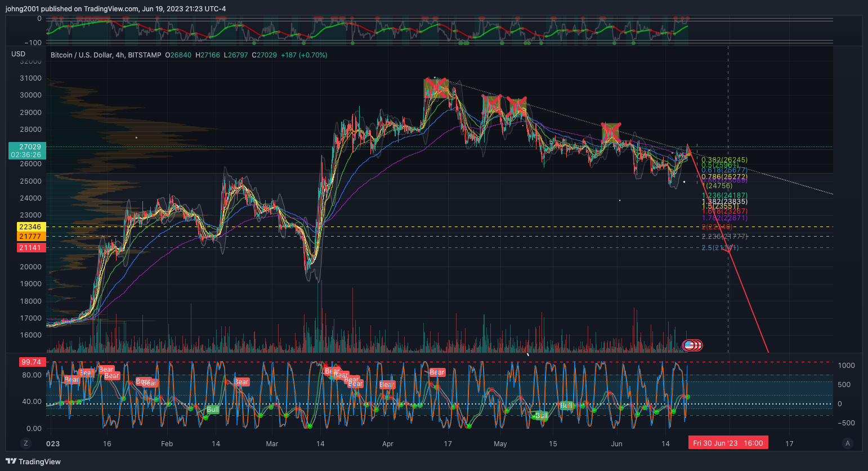Select the red X marker at April peak
868x471 pixels.
click(436, 88)
